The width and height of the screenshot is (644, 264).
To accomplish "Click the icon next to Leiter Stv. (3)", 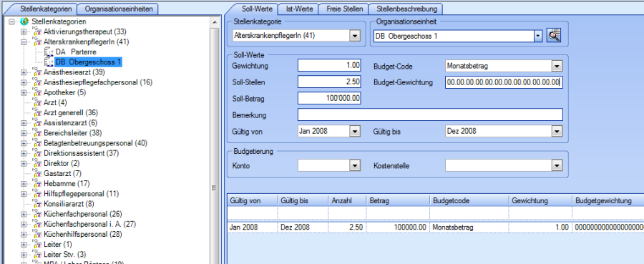I will 37,255.
